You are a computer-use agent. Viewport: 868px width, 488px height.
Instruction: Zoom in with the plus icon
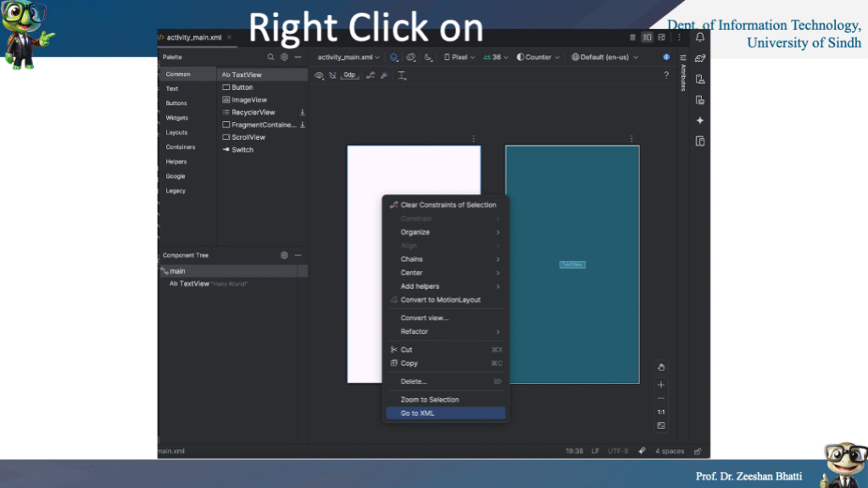tap(661, 385)
